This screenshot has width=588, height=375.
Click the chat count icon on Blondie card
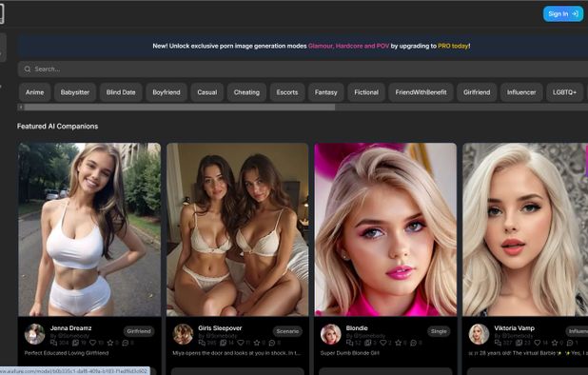tap(349, 343)
